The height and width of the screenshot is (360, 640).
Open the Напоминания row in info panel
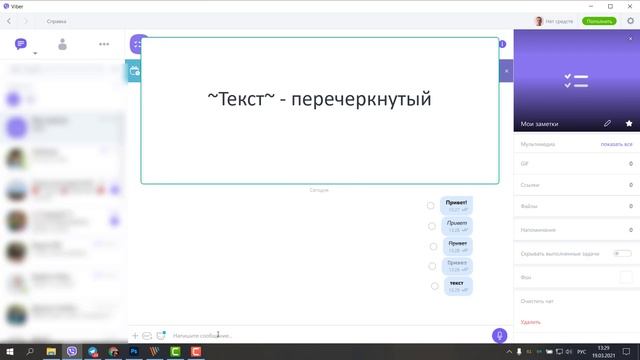click(x=576, y=230)
